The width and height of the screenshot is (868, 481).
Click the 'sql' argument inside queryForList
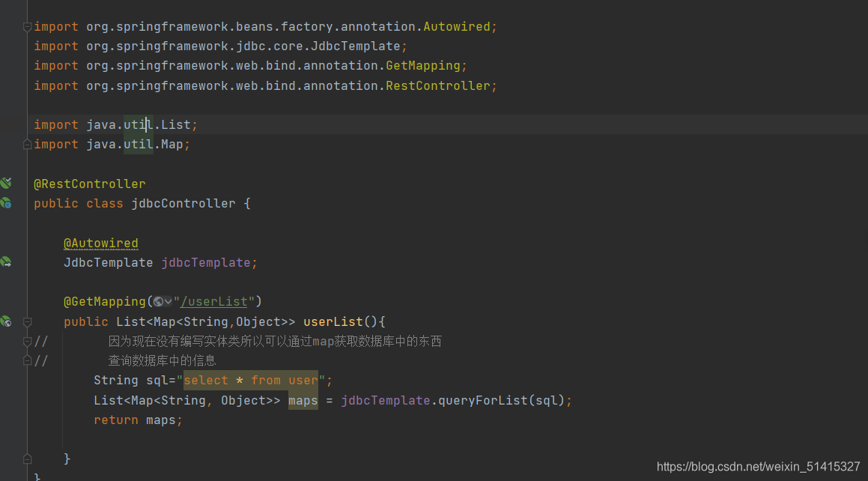pyautogui.click(x=547, y=401)
